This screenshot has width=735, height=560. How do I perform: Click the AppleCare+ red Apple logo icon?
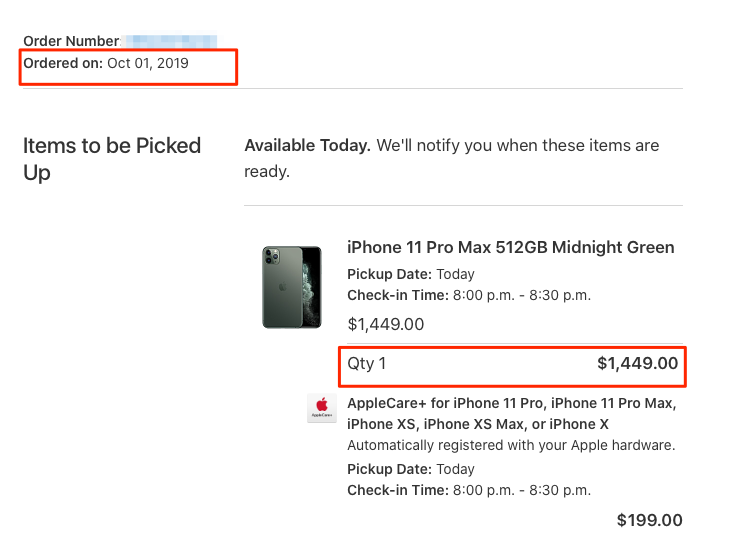pyautogui.click(x=322, y=408)
